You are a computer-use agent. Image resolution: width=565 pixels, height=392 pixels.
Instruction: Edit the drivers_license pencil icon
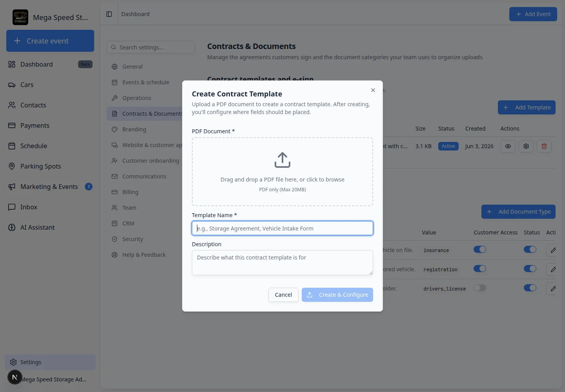point(553,289)
